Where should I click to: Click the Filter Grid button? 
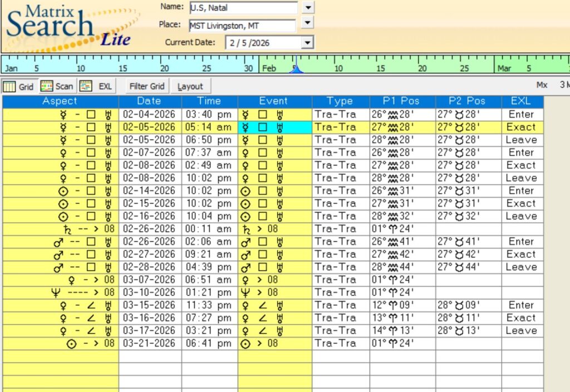(147, 86)
